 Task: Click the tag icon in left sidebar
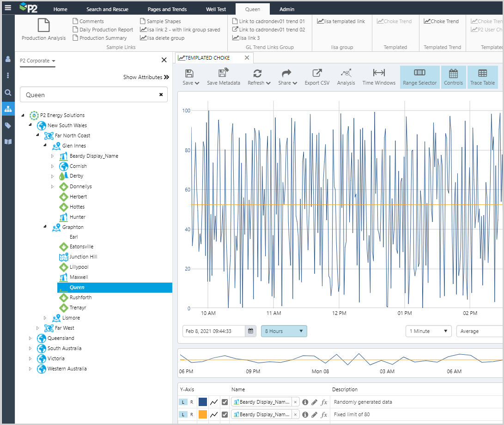(x=7, y=125)
